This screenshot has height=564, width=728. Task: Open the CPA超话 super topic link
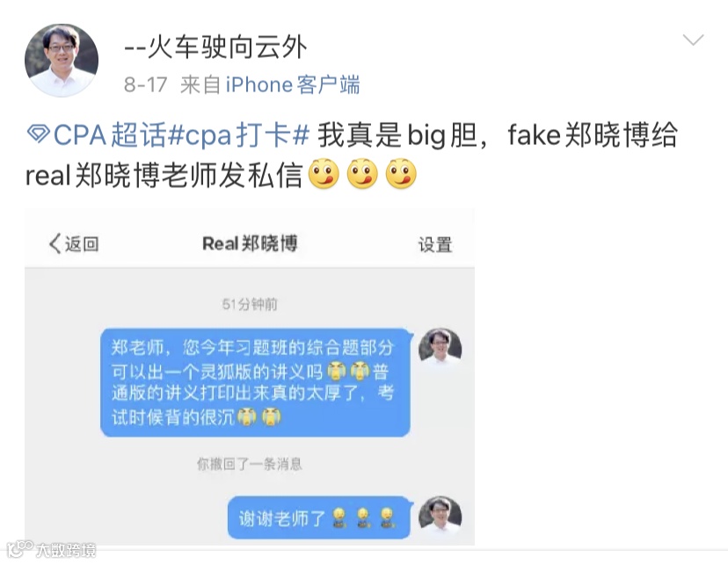click(110, 135)
